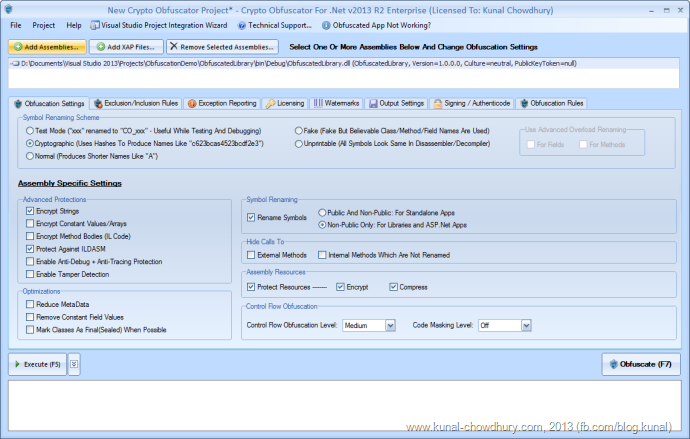Switch to Exception Reporting tab

222,103
